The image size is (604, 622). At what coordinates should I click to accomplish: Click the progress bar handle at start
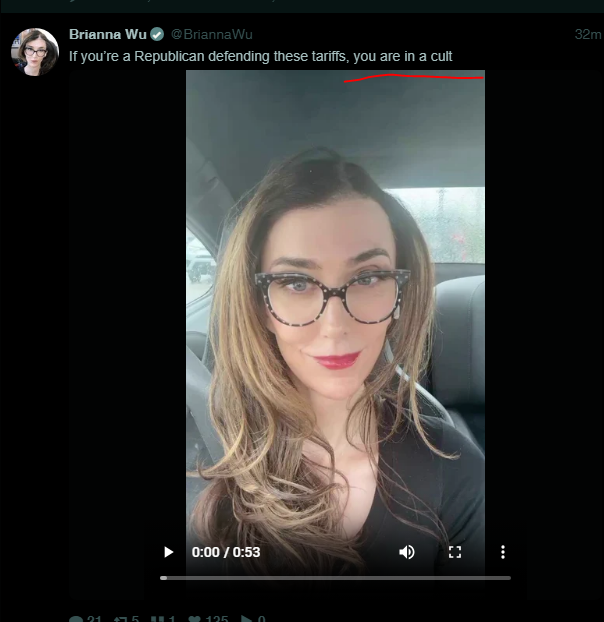tap(163, 578)
